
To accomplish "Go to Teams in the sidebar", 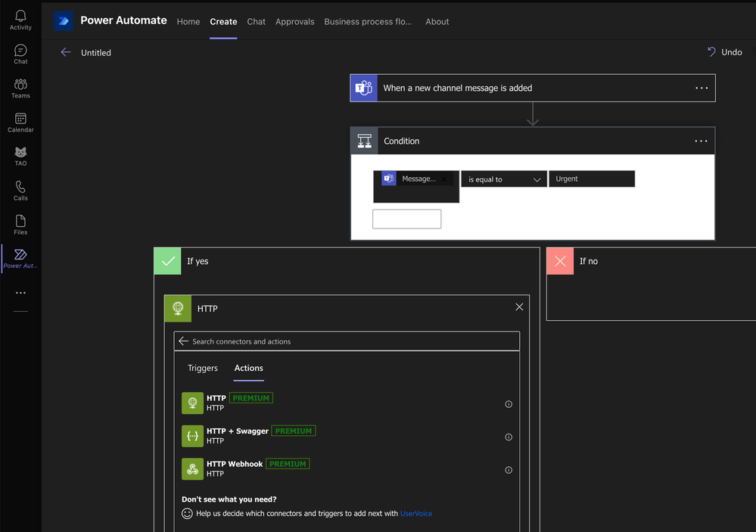I will click(20, 89).
